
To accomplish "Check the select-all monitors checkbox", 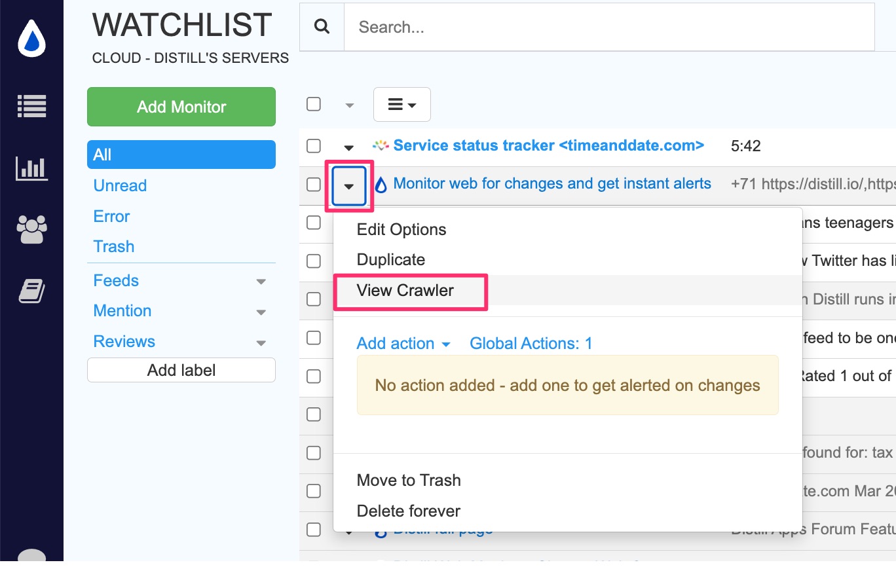I will point(313,103).
